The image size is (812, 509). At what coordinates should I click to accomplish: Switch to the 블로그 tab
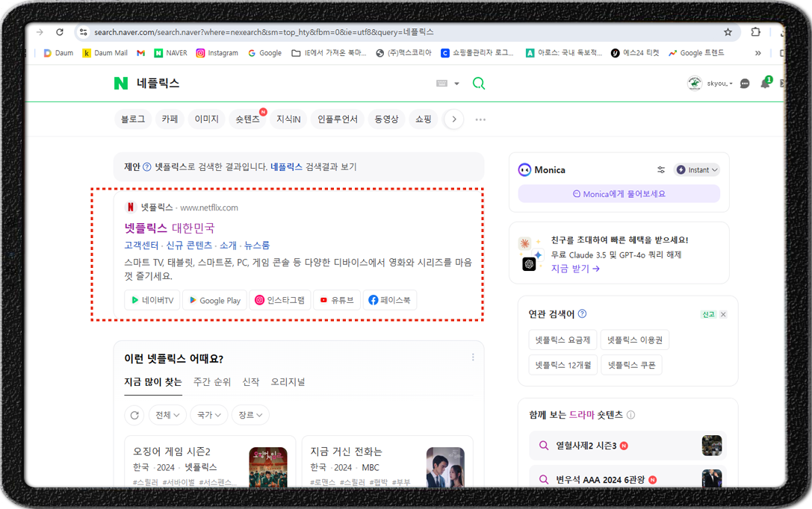133,119
